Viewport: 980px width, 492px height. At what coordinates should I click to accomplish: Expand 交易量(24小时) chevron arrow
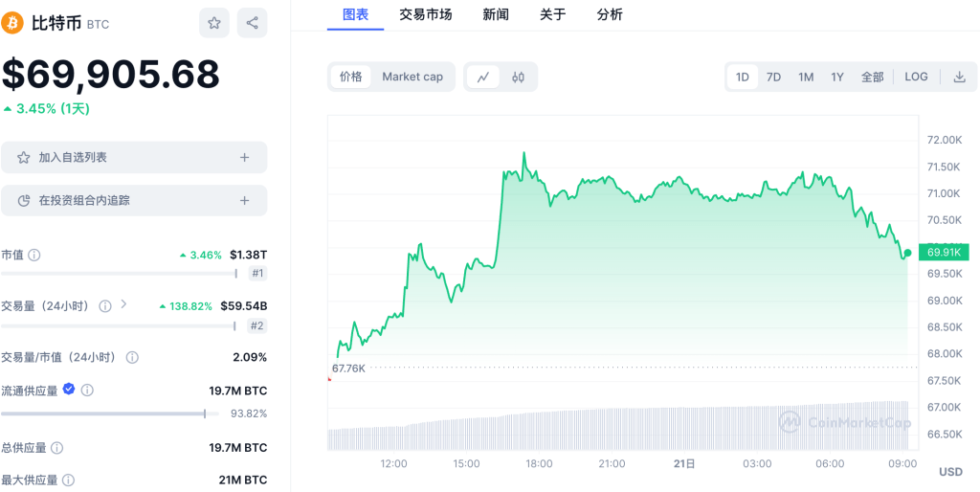click(x=123, y=304)
